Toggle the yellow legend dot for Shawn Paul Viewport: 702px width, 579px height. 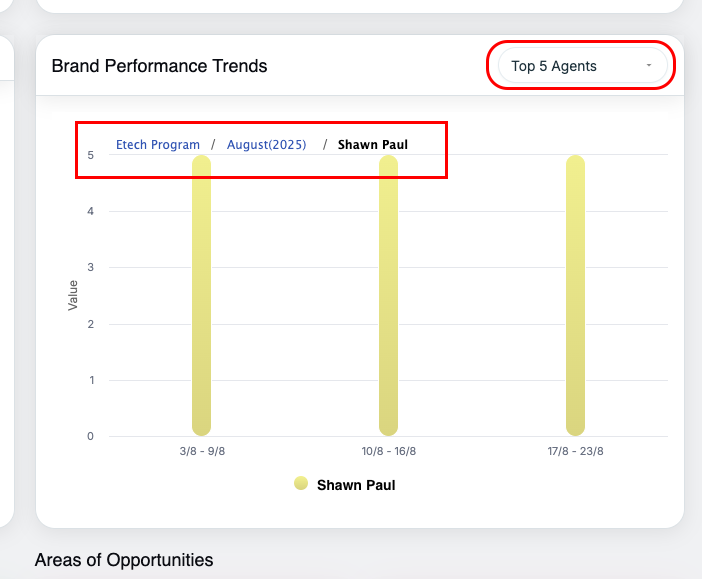301,484
